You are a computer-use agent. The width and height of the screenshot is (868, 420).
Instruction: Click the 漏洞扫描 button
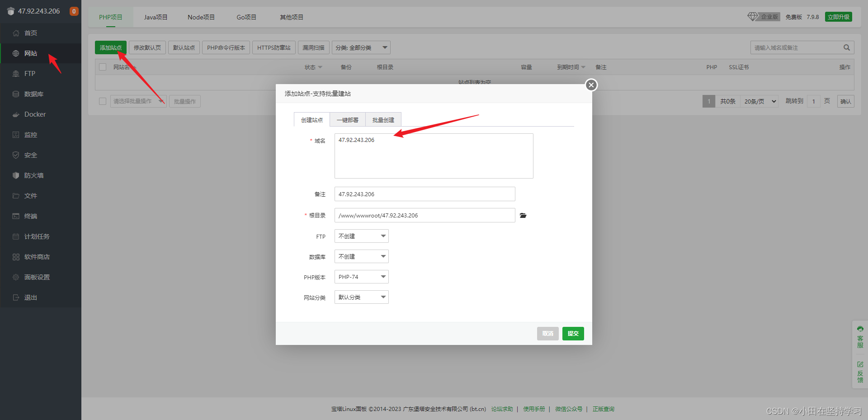314,47
